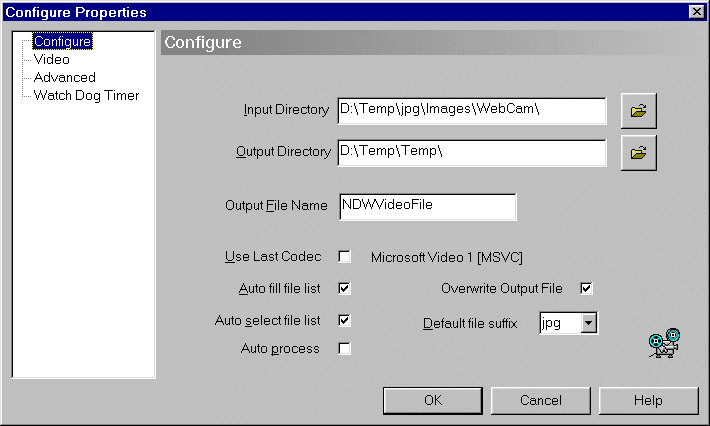Select Configure in the properties tree
Screen dimensions: 710x426
(x=62, y=41)
